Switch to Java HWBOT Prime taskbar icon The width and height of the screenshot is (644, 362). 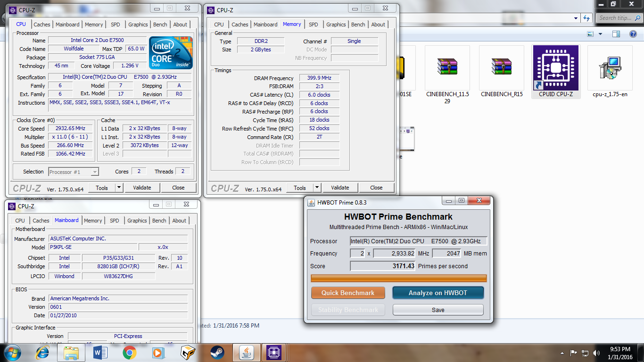(247, 353)
